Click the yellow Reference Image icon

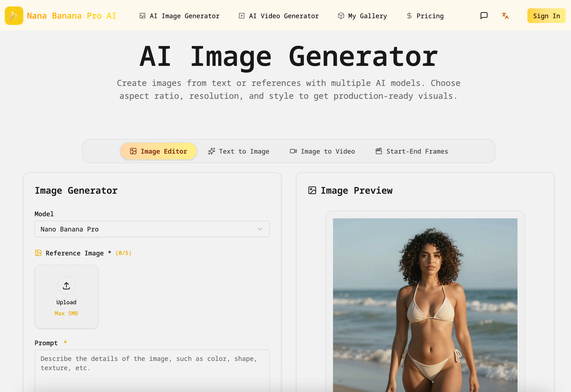(38, 253)
